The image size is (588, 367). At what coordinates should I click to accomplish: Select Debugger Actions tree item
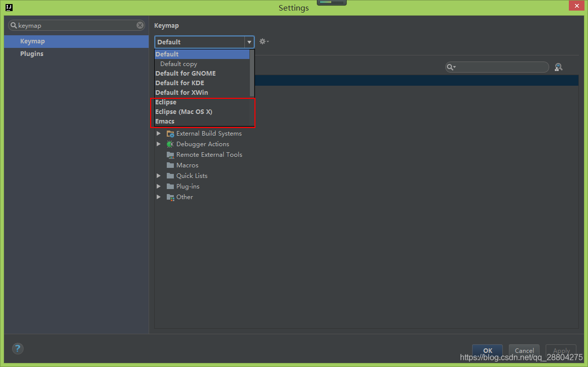[203, 144]
